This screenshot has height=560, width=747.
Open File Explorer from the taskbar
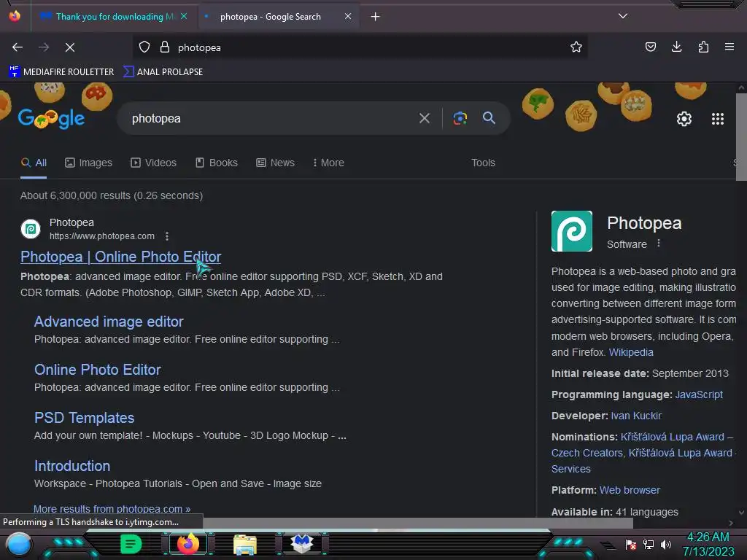coord(245,544)
